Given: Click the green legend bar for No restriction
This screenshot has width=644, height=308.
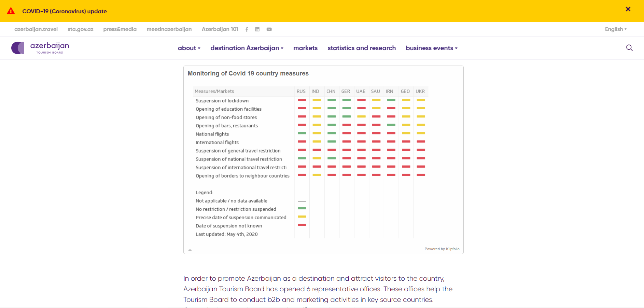Looking at the screenshot, I should point(302,208).
